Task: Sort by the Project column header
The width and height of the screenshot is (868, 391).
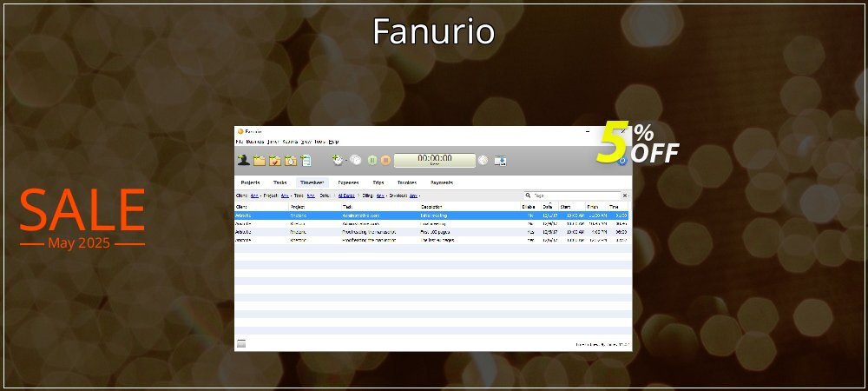Action: [315, 207]
